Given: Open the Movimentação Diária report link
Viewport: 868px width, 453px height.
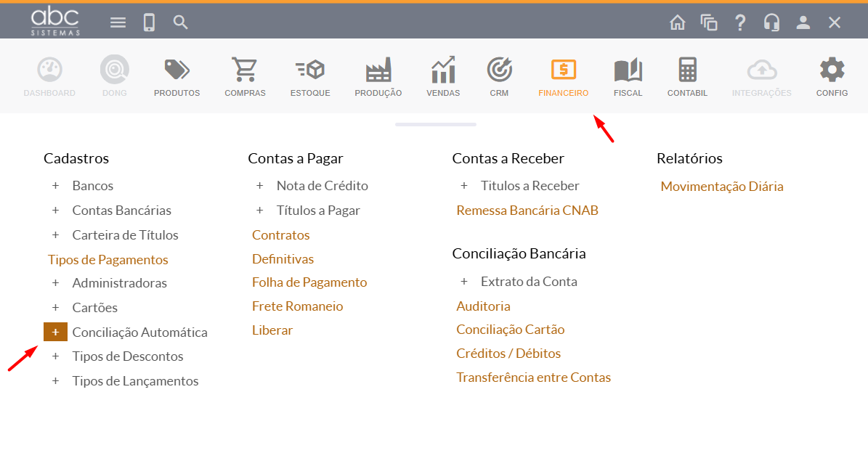Looking at the screenshot, I should point(722,187).
